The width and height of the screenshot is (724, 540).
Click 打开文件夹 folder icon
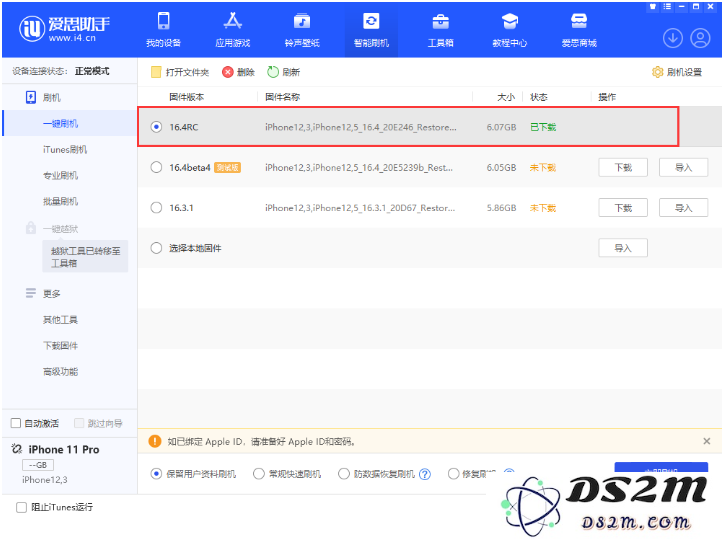tap(156, 72)
